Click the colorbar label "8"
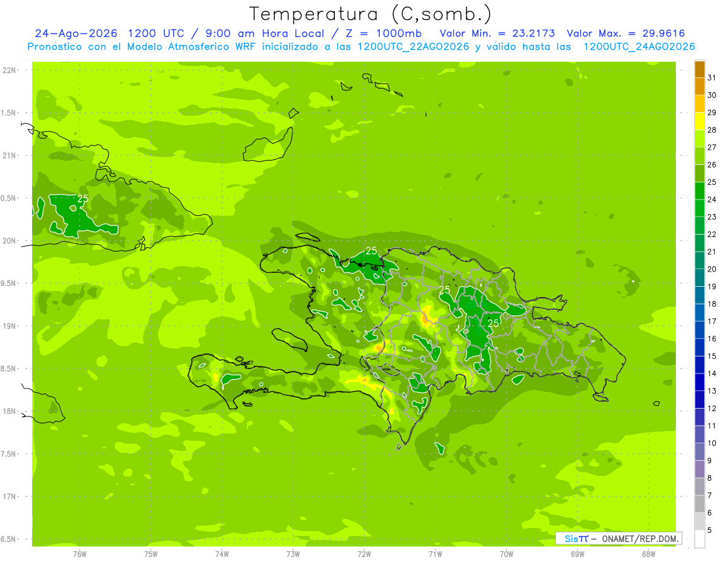The image size is (728, 562). (x=710, y=478)
